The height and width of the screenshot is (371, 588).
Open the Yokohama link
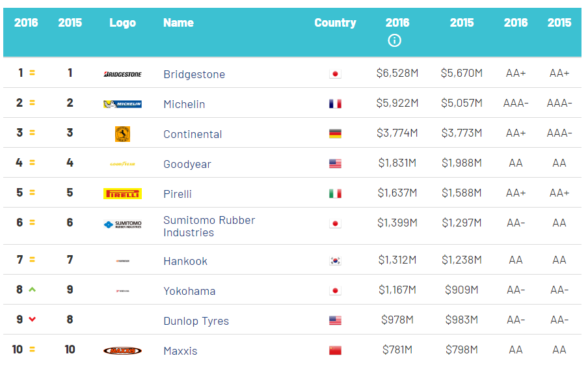pos(189,291)
